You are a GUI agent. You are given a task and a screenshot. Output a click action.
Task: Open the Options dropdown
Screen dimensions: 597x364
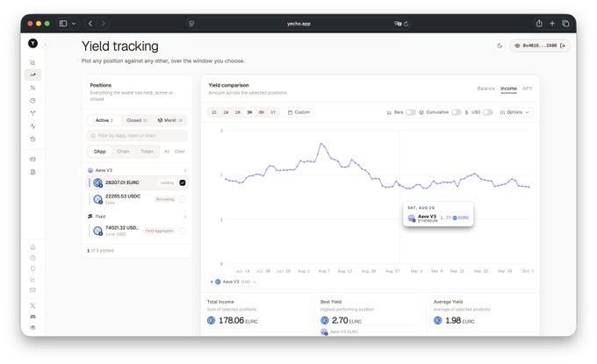click(514, 112)
